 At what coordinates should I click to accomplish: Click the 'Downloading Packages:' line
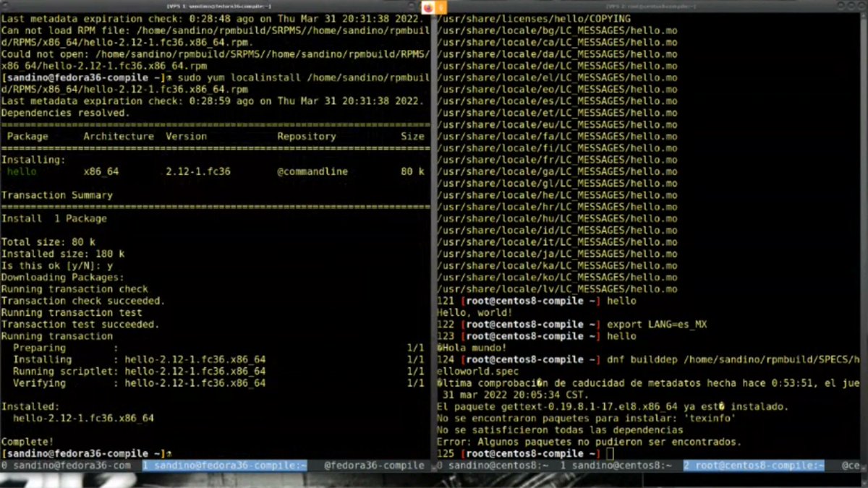63,278
